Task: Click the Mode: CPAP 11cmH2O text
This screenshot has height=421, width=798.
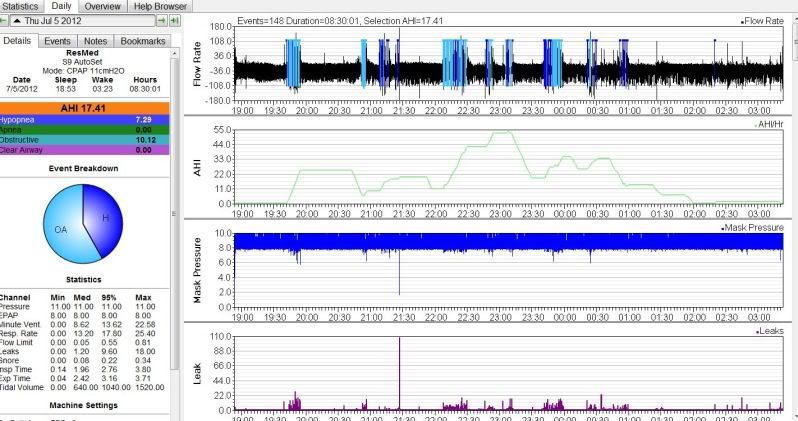Action: [83, 71]
